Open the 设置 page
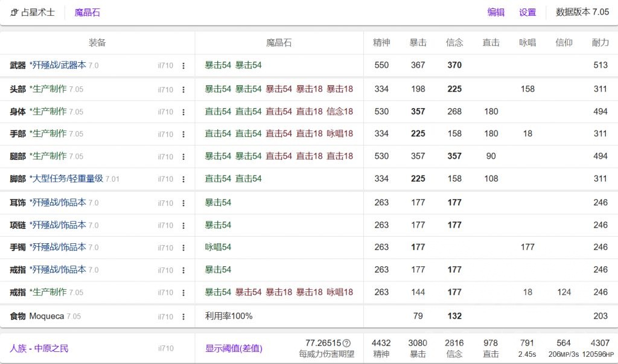 point(526,12)
